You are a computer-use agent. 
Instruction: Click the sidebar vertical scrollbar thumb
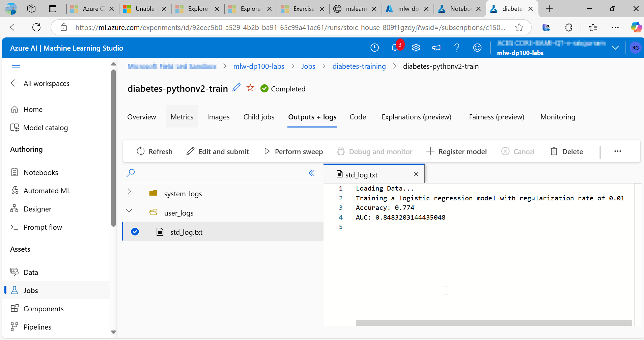point(113,148)
